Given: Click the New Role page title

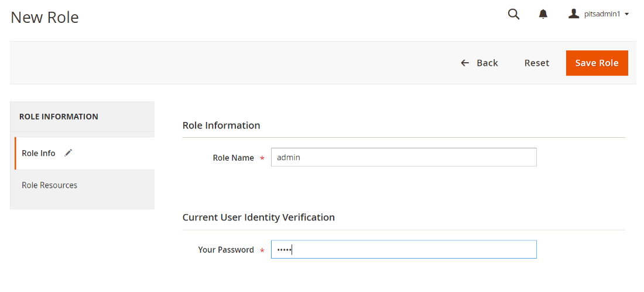Looking at the screenshot, I should click(44, 18).
